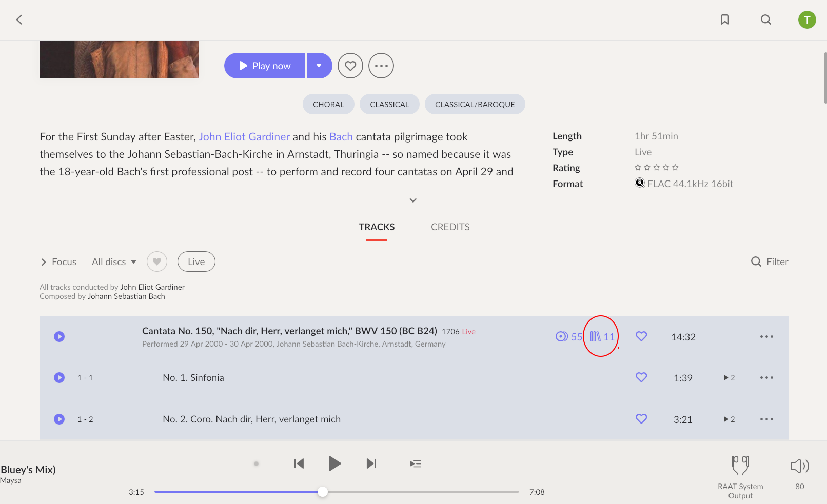Show 11 library versions of Cantata 150
This screenshot has height=504, width=827.
point(602,337)
